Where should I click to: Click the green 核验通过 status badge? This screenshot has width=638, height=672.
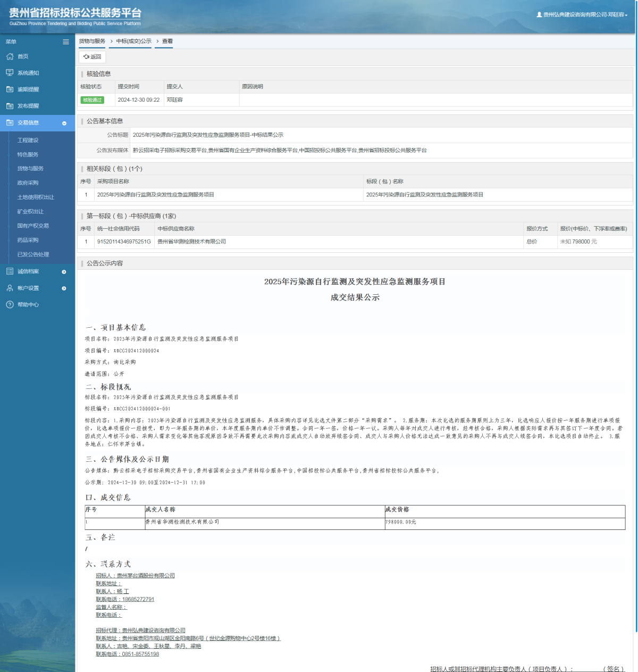point(92,100)
